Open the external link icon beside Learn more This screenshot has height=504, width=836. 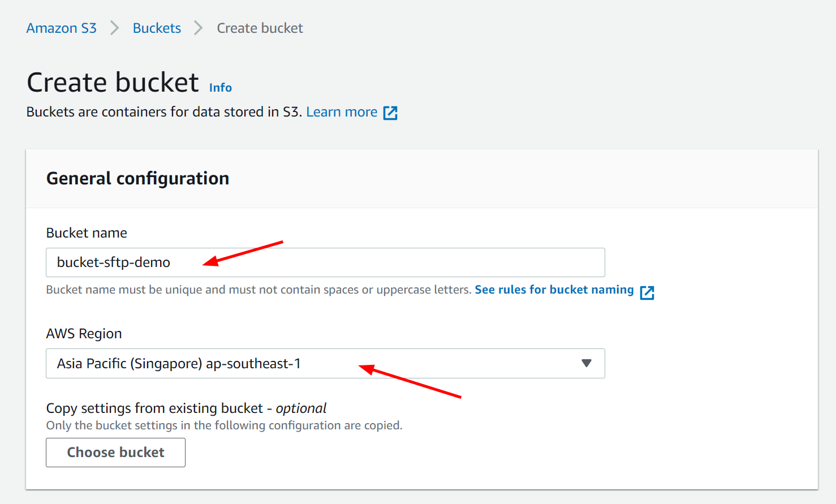point(390,113)
